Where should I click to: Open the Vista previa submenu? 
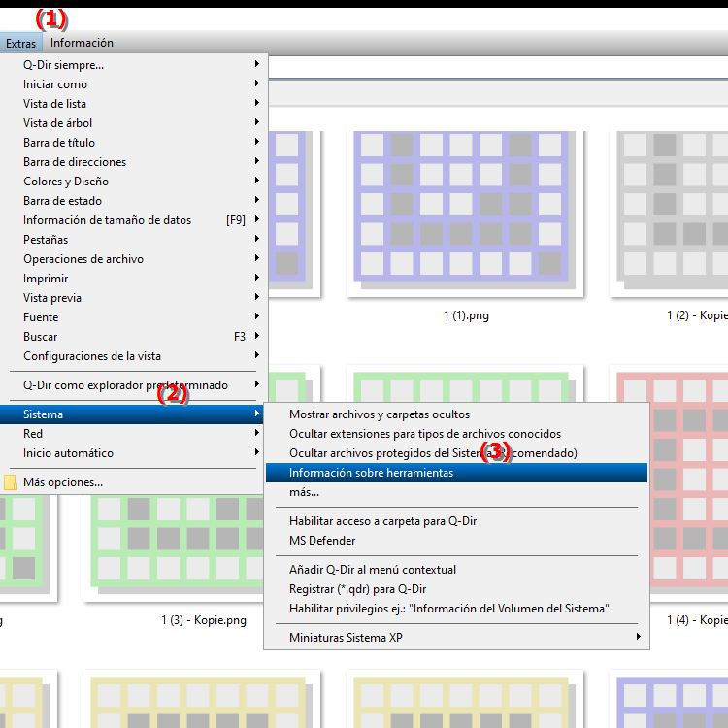[x=134, y=298]
